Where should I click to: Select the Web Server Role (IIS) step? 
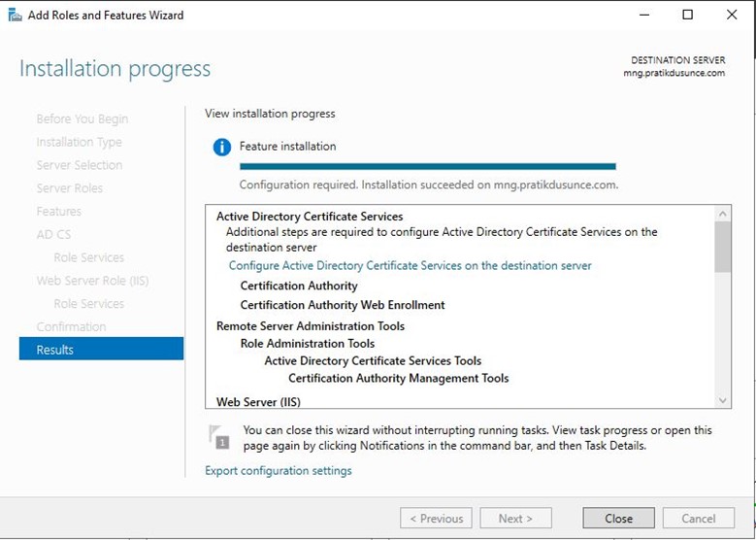pos(92,281)
